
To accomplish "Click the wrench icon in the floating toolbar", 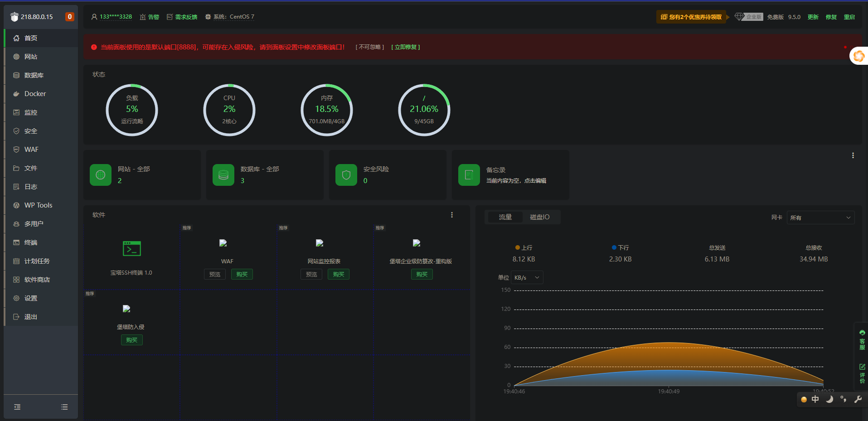I will point(858,399).
